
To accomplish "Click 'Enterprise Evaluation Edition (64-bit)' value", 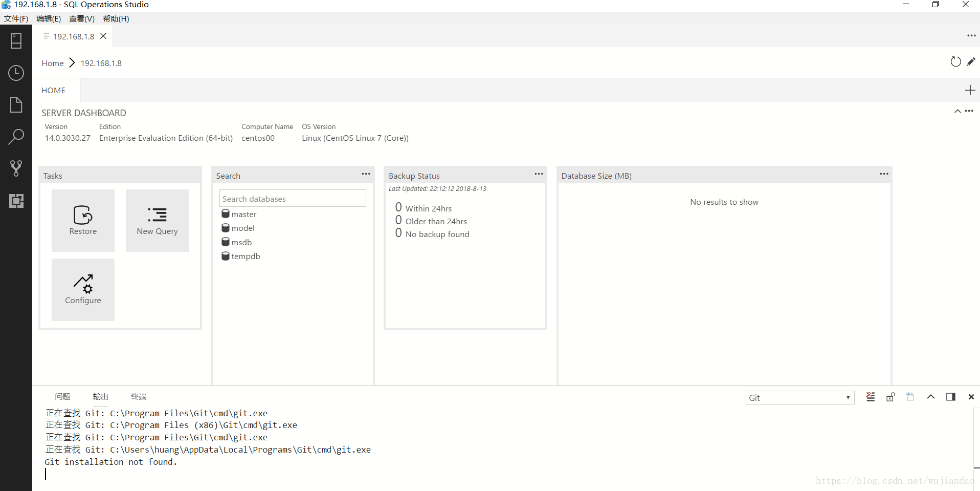I will pyautogui.click(x=166, y=138).
